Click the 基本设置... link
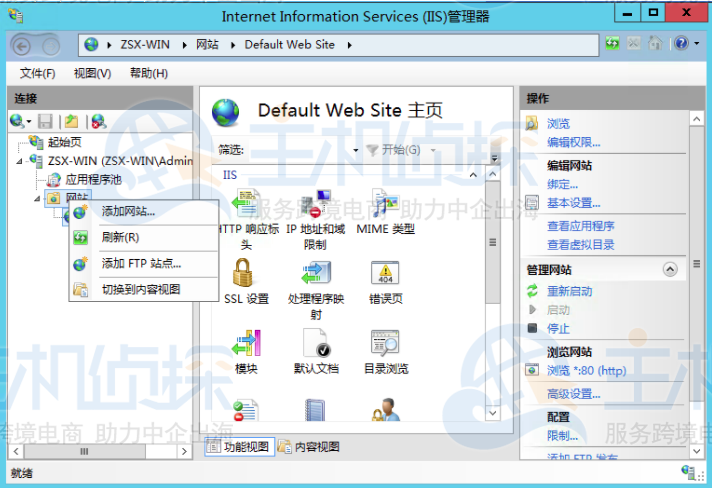712x488 pixels. click(x=574, y=203)
